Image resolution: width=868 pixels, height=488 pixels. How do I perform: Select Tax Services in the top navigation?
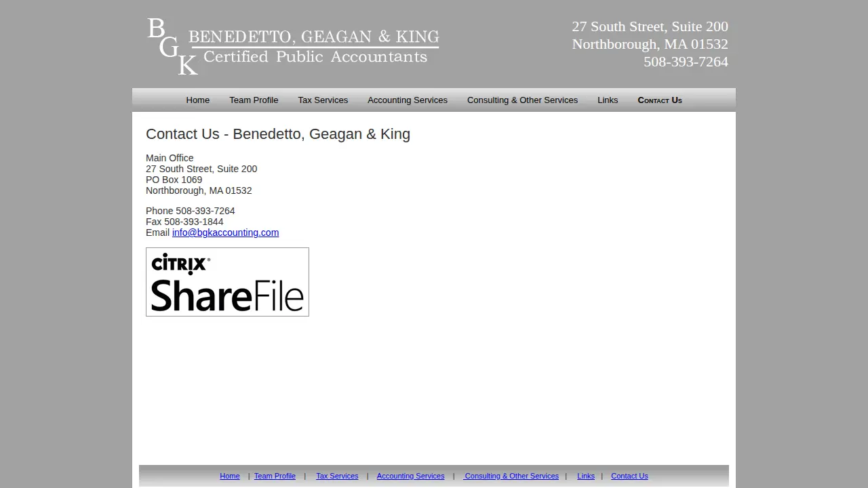tap(323, 100)
